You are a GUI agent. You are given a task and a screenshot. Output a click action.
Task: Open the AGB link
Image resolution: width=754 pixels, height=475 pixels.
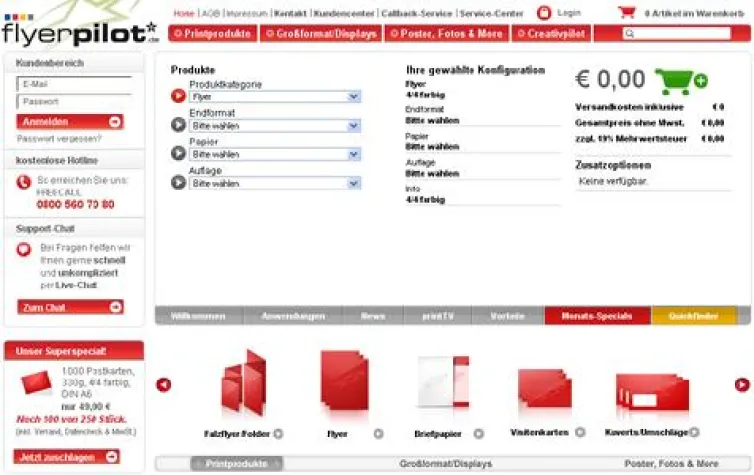pyautogui.click(x=211, y=13)
